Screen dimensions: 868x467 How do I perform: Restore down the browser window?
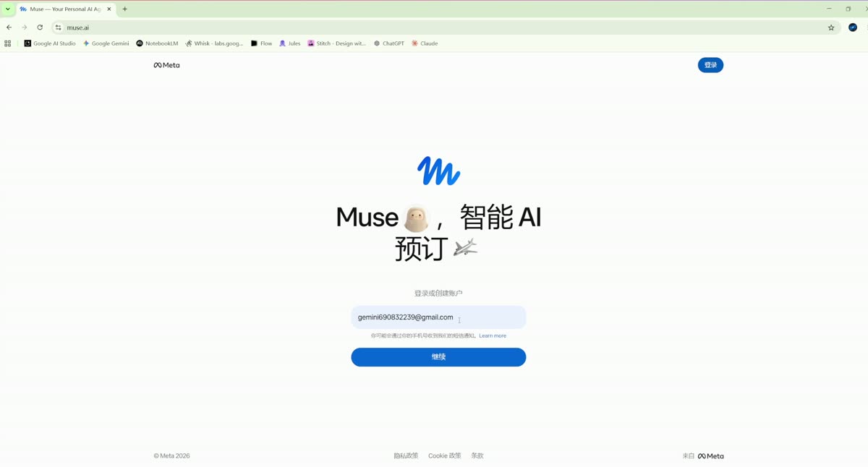point(848,9)
